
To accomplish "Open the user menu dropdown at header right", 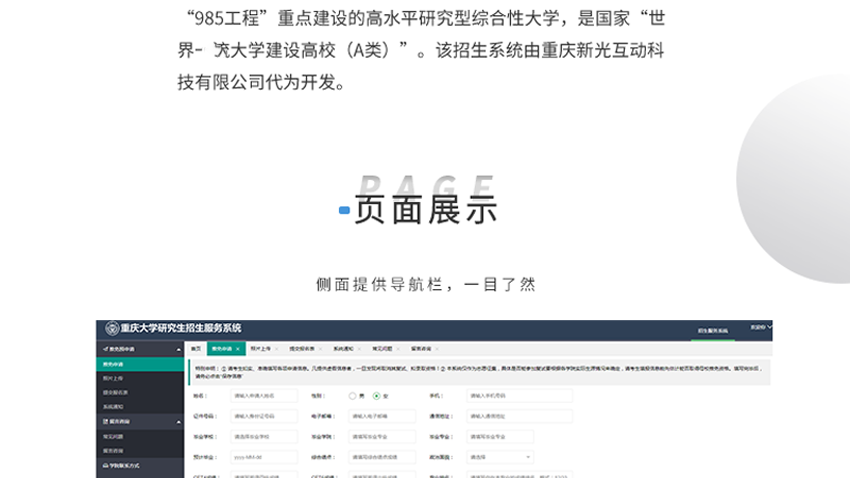I will pos(761,327).
